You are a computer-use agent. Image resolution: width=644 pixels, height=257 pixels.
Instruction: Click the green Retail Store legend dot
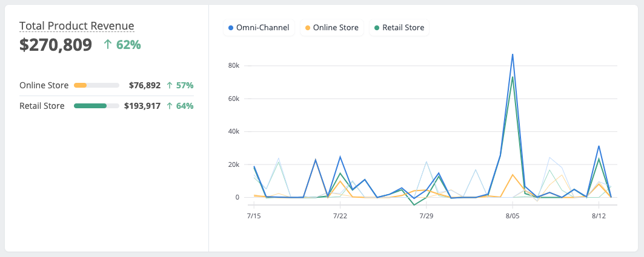point(377,28)
